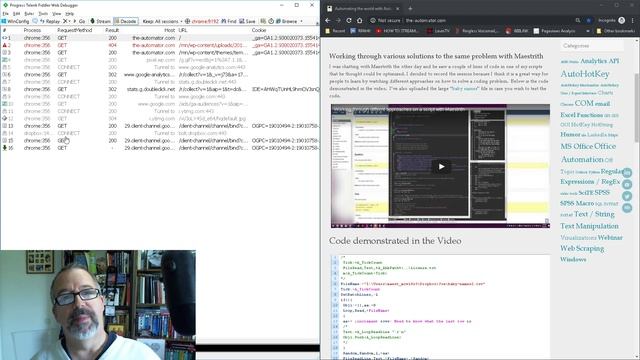The height and width of the screenshot is (360, 640).
Task: Expand the bookmarks overflow arrow
Action: tap(588, 31)
